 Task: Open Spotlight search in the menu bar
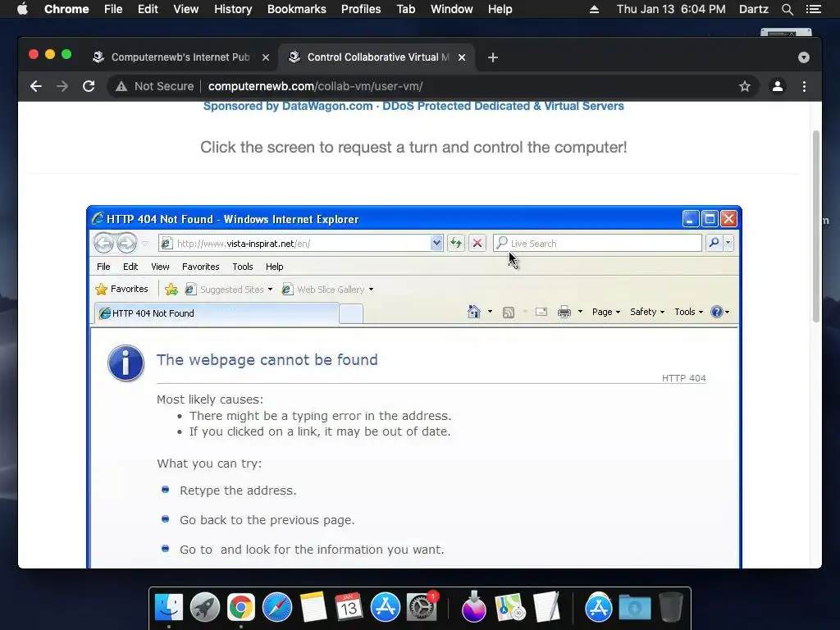click(x=787, y=9)
